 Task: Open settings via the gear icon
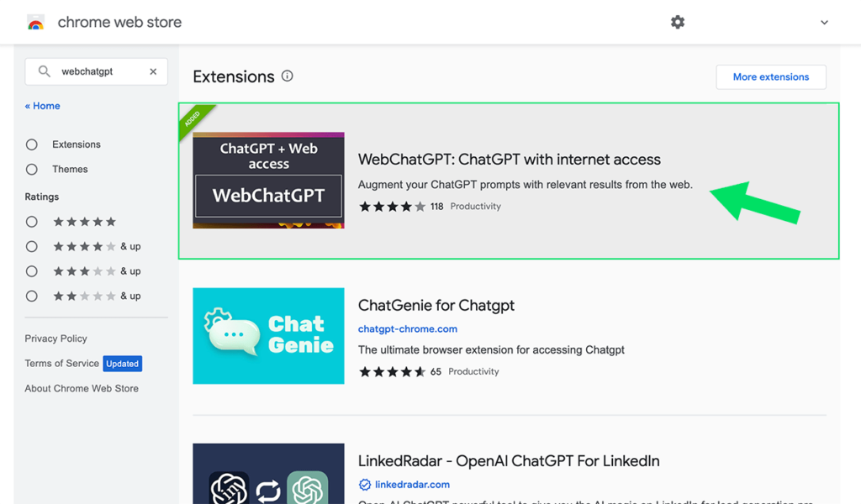[678, 23]
